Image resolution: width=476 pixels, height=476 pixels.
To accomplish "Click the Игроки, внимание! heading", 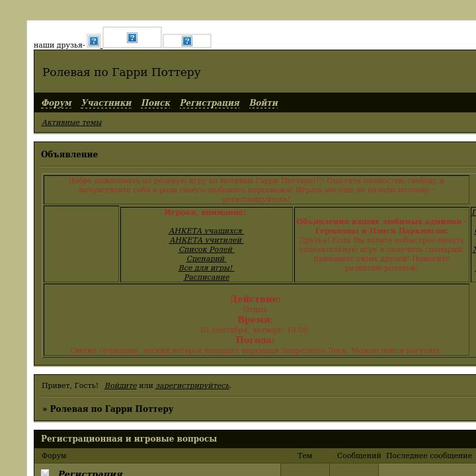I will click(x=205, y=212).
